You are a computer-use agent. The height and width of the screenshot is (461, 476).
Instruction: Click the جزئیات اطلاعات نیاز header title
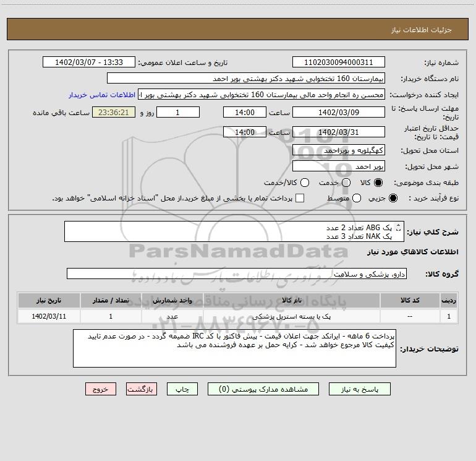coord(422,30)
